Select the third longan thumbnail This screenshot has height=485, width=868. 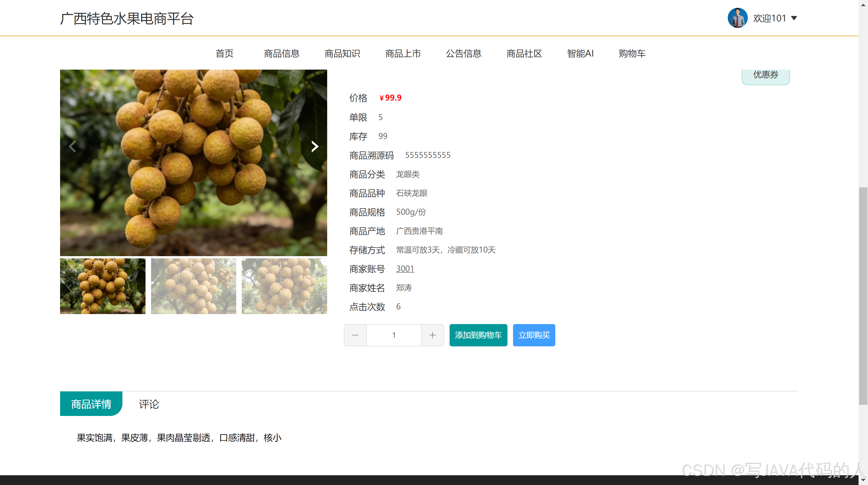click(284, 286)
